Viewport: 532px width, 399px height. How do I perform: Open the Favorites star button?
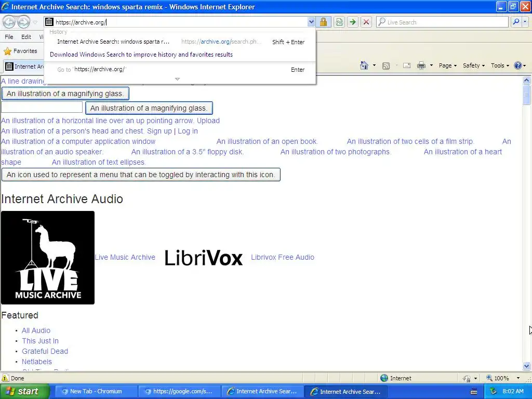point(20,51)
